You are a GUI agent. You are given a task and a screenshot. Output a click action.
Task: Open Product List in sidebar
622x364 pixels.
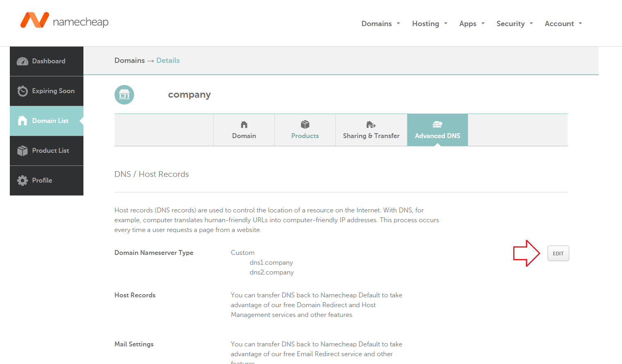coord(47,150)
